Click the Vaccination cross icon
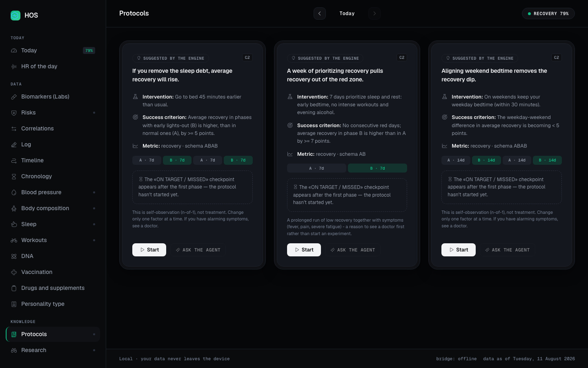Screen dimensions: 588x368 pos(14,272)
